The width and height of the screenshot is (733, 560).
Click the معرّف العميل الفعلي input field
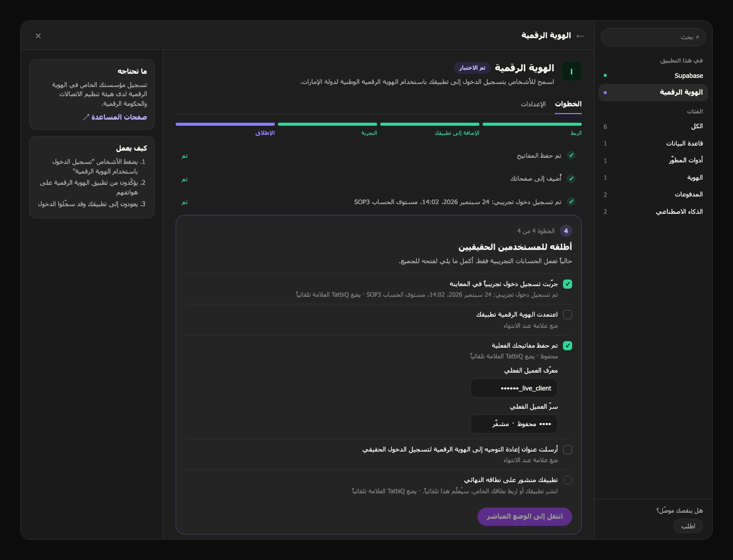(514, 388)
